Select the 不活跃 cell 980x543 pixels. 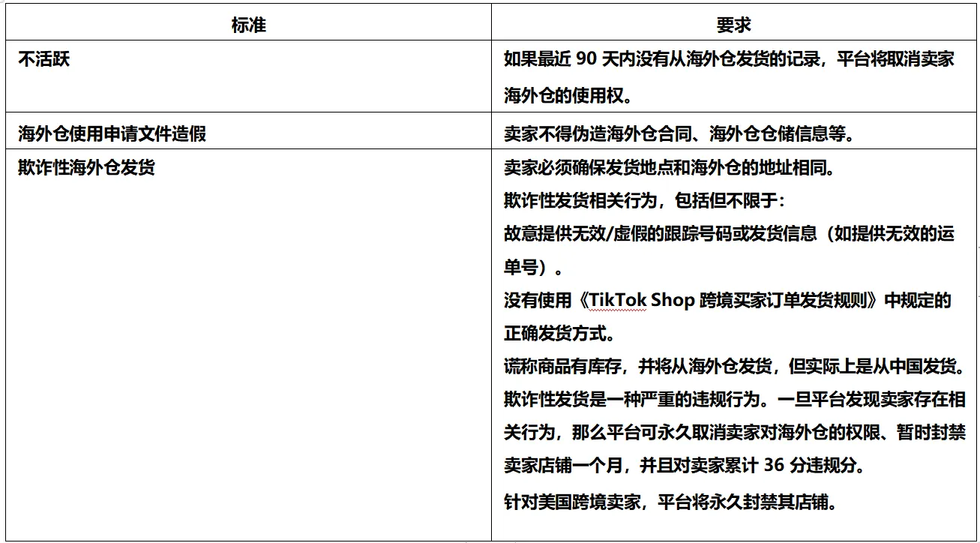coord(249,77)
